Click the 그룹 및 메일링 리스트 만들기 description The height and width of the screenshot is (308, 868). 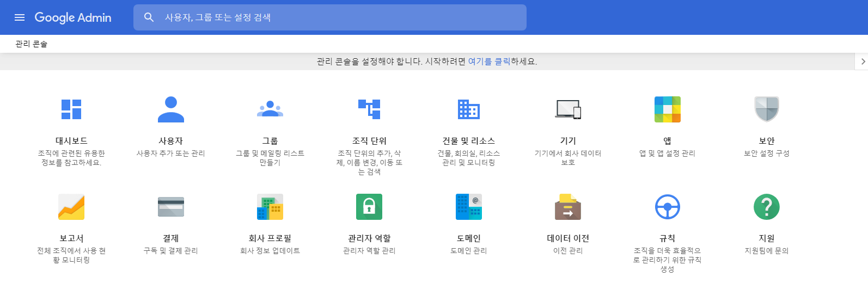coord(270,158)
